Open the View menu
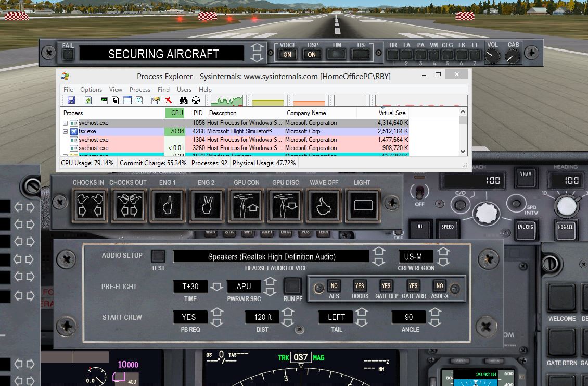 point(116,90)
